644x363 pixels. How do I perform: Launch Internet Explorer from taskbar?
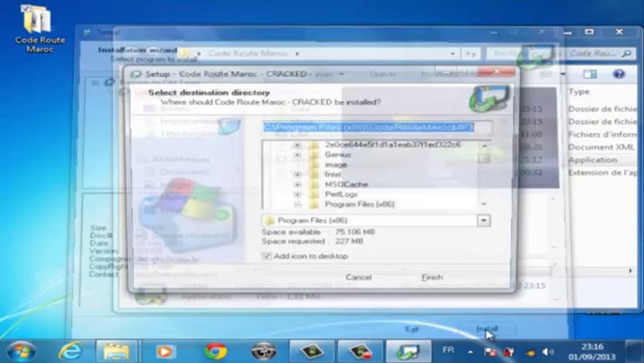tap(70, 351)
